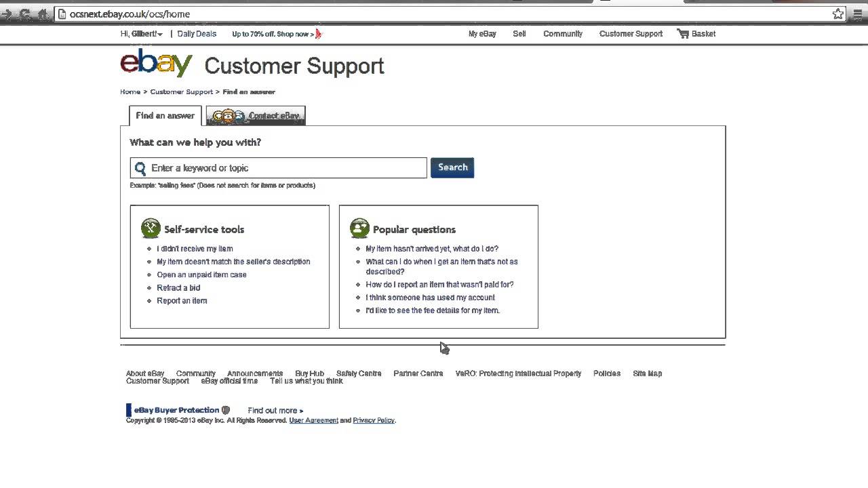Open Sell in top navigation
The width and height of the screenshot is (868, 488).
click(519, 34)
